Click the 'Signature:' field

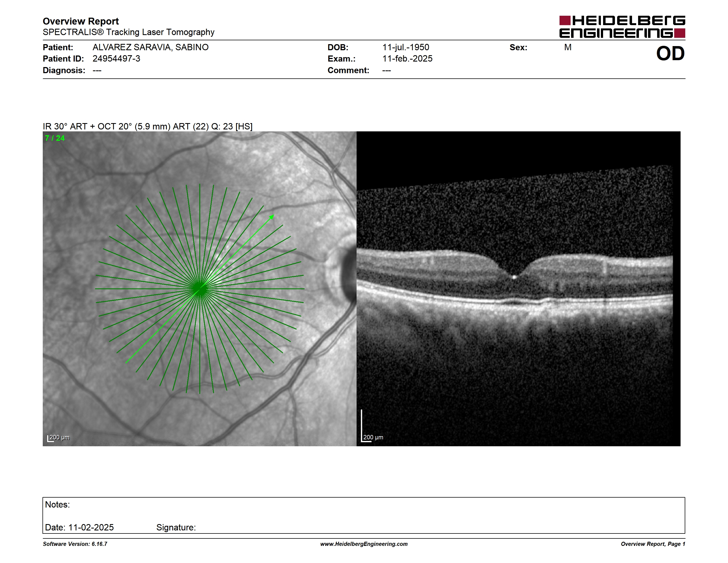point(176,527)
